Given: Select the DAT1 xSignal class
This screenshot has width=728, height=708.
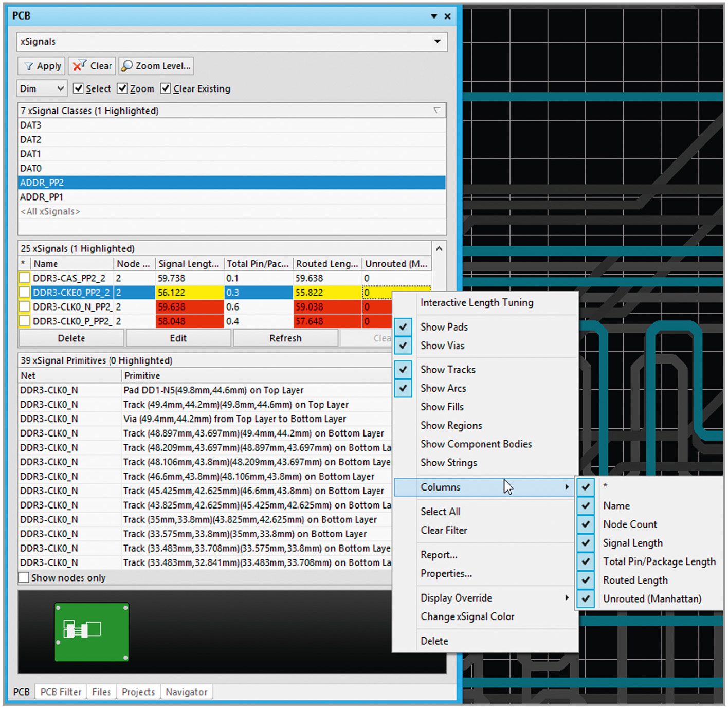Looking at the screenshot, I should point(232,154).
